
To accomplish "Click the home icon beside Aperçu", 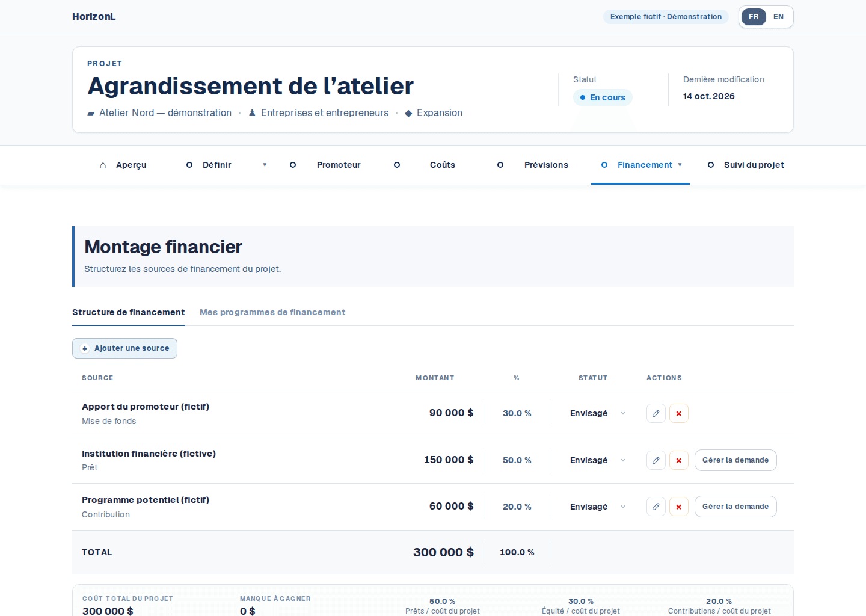I will pyautogui.click(x=103, y=165).
